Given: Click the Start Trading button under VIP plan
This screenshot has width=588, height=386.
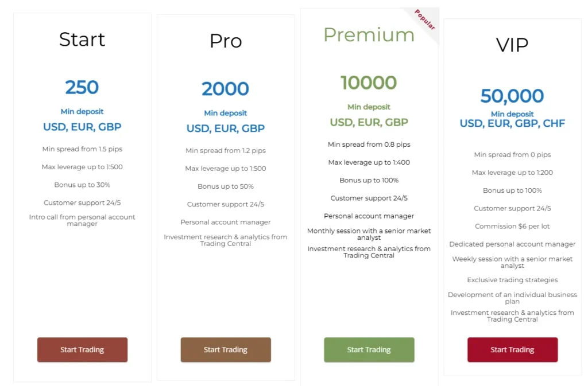Looking at the screenshot, I should [512, 349].
